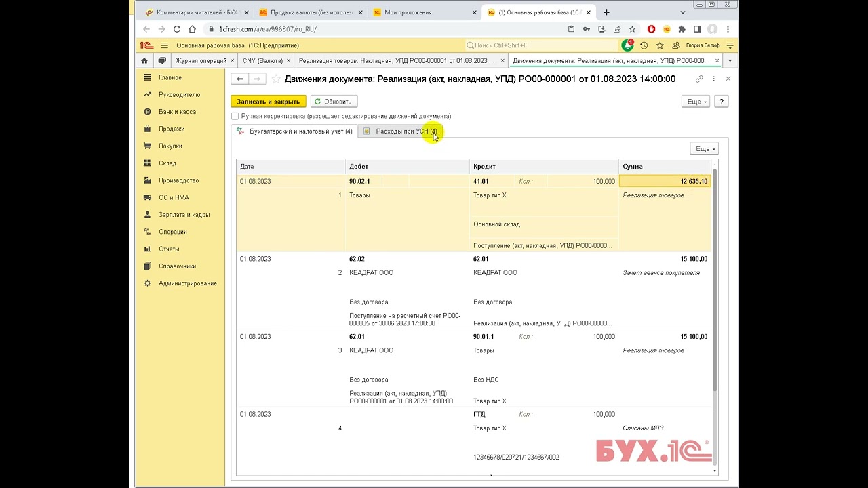Open the Банк и касса section

(x=177, y=112)
